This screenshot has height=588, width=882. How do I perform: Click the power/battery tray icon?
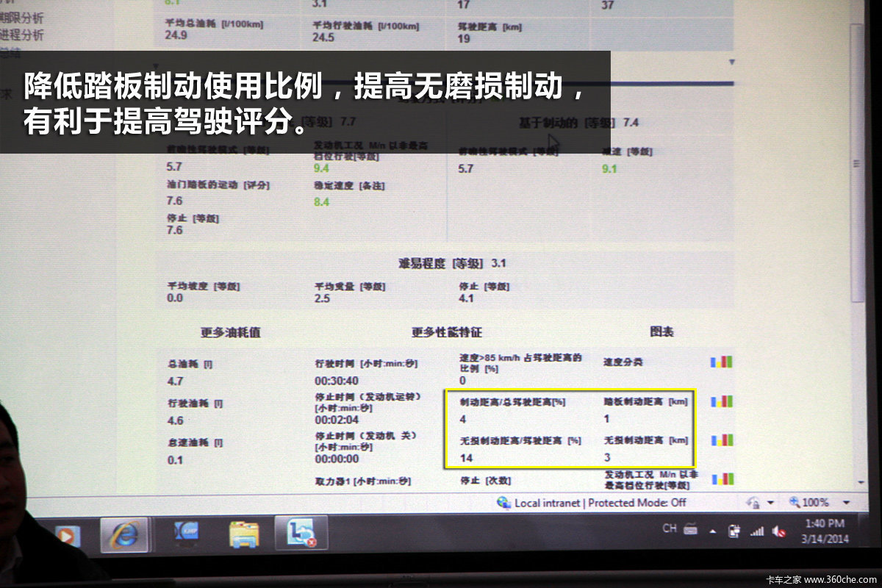pyautogui.click(x=734, y=531)
